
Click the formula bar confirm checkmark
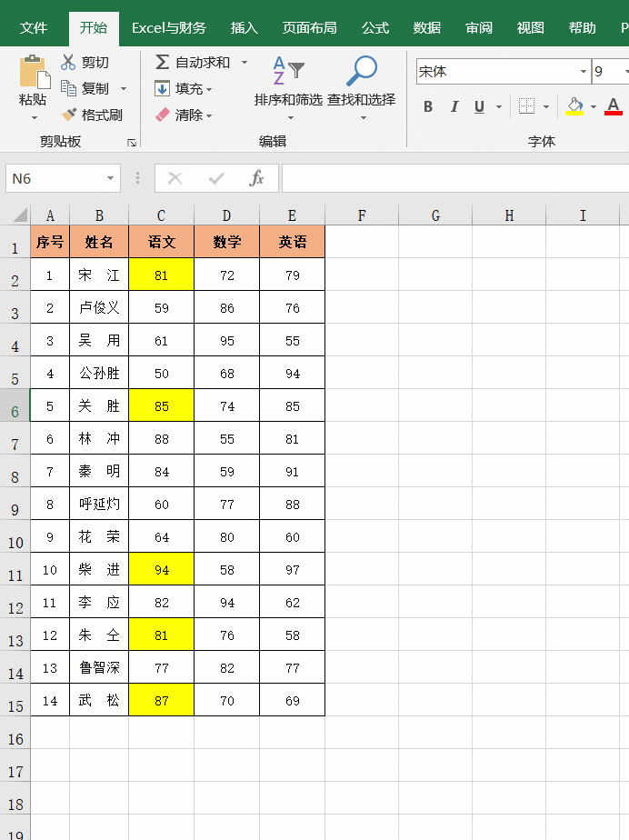(216, 178)
